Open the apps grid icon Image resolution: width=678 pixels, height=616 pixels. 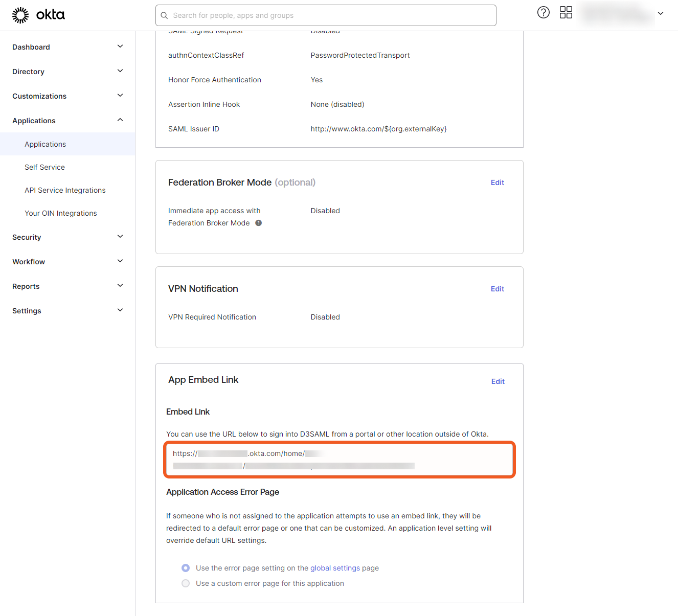tap(566, 13)
